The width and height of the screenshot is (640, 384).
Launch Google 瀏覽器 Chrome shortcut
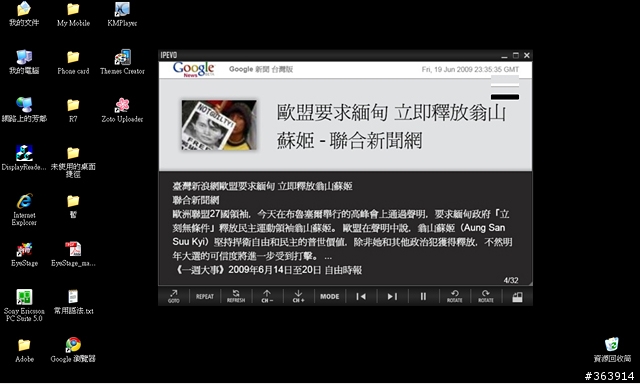click(x=73, y=350)
